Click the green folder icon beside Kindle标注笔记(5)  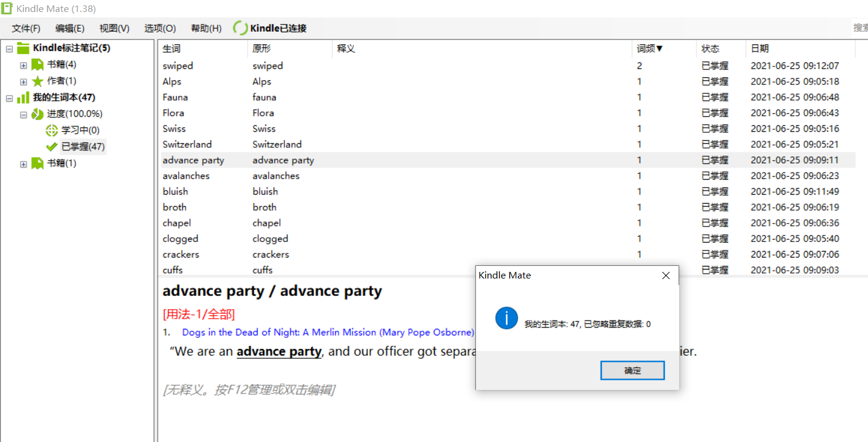[x=23, y=48]
